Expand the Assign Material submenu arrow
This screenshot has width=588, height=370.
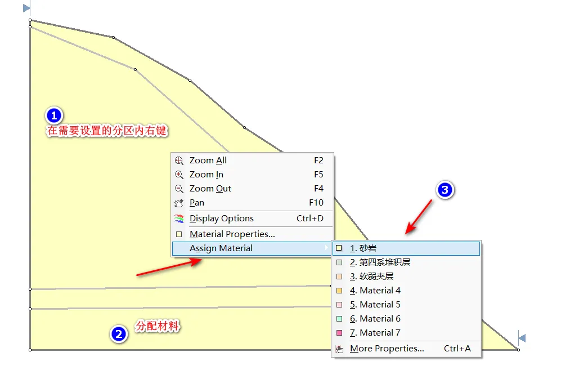click(326, 248)
